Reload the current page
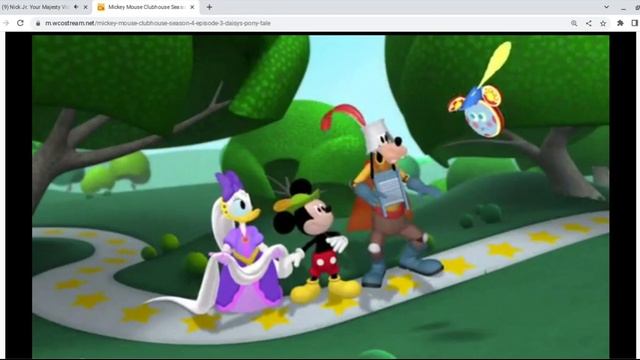The width and height of the screenshot is (640, 360). pos(20,23)
